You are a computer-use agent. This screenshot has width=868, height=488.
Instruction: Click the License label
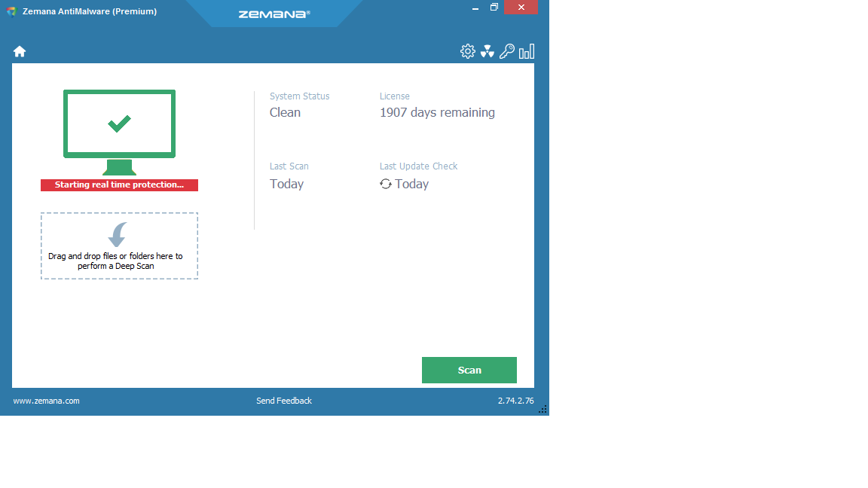click(x=395, y=96)
